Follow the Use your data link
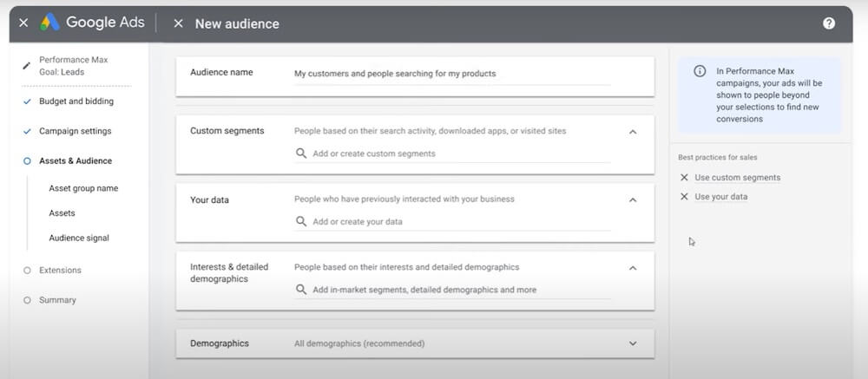This screenshot has height=379, width=868. pos(721,196)
